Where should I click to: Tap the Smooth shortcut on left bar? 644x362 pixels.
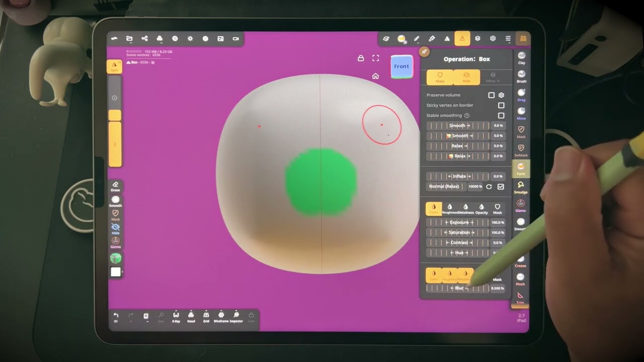point(115,202)
